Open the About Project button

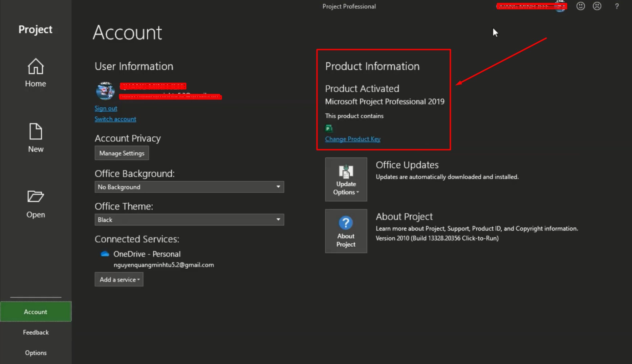pyautogui.click(x=346, y=231)
